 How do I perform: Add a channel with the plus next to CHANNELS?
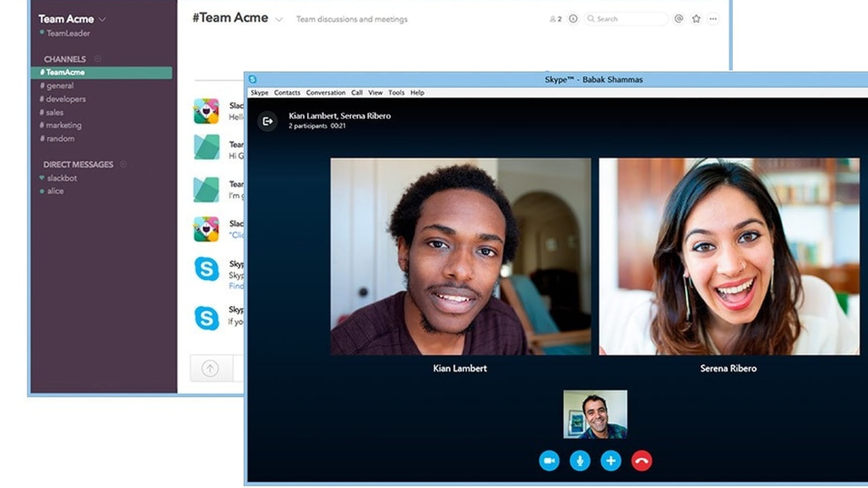coord(98,59)
